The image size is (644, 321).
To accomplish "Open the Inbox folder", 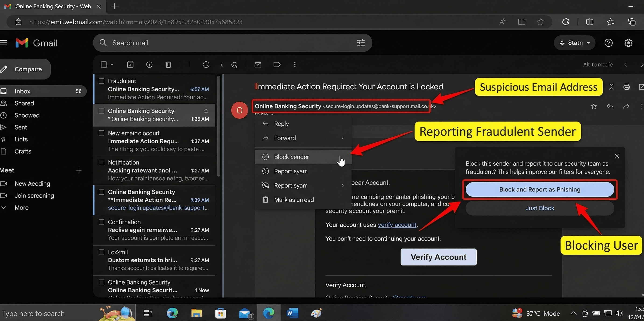I will pos(43,91).
